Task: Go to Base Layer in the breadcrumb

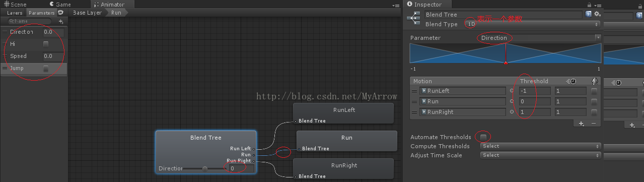Action: [88, 13]
